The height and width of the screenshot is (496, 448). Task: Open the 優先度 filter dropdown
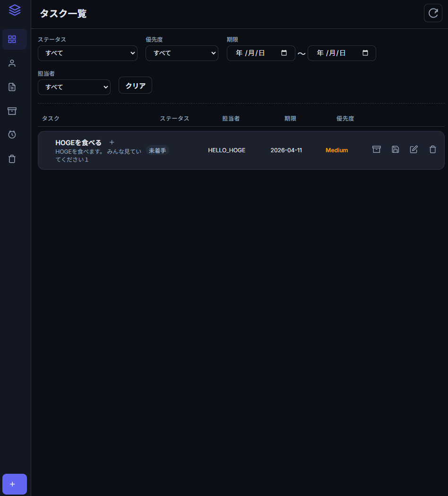[x=182, y=53]
